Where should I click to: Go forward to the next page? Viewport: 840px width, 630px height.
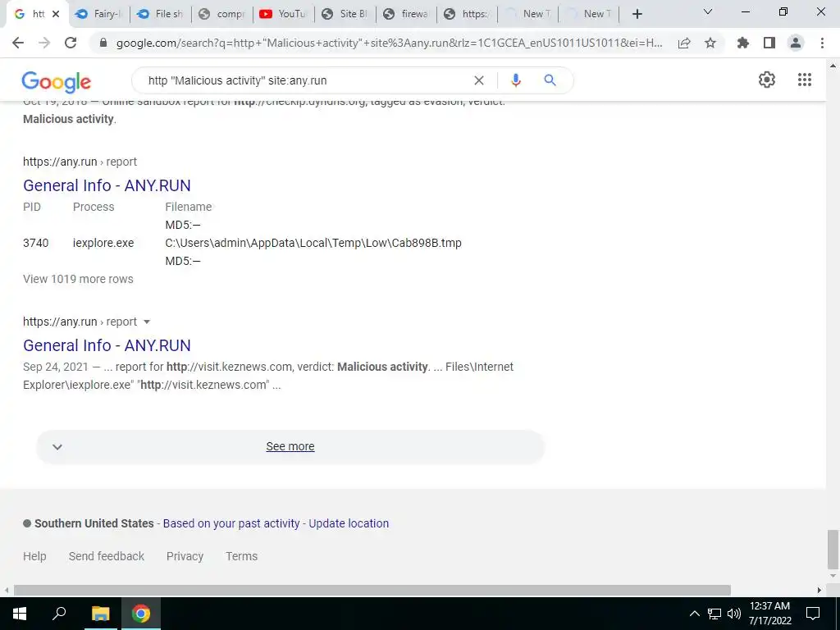click(44, 43)
